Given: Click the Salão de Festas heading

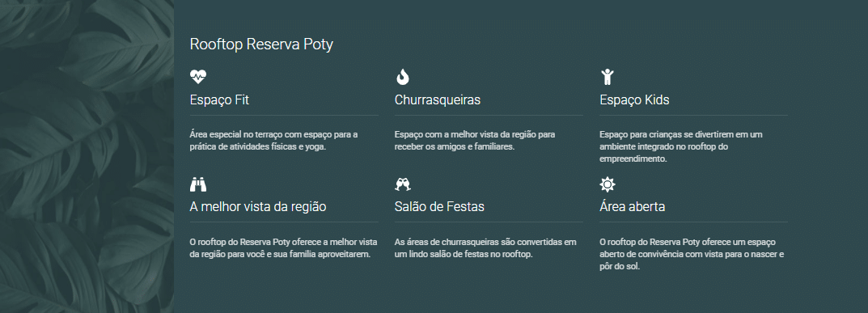Looking at the screenshot, I should click(x=439, y=207).
